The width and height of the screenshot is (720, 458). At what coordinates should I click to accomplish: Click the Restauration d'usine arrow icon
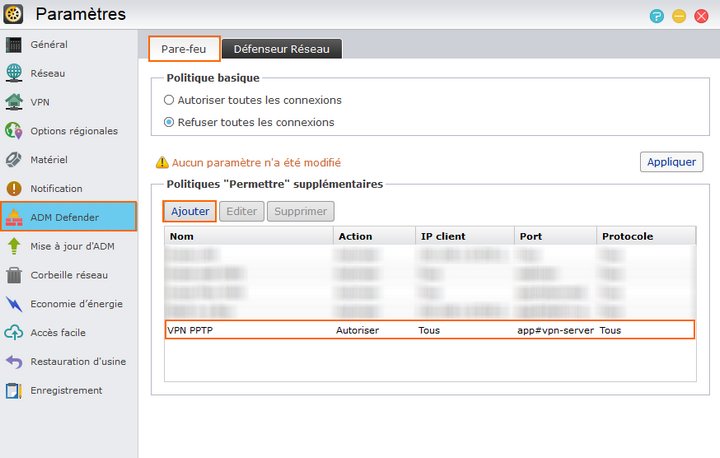[x=14, y=362]
